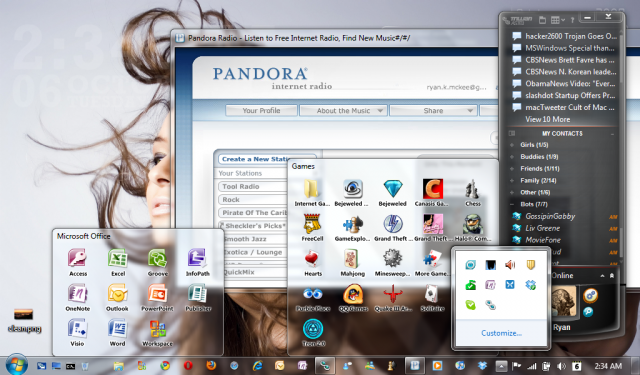Open Solitaire in the Games flyout
This screenshot has height=375, width=640.
pos(432,298)
